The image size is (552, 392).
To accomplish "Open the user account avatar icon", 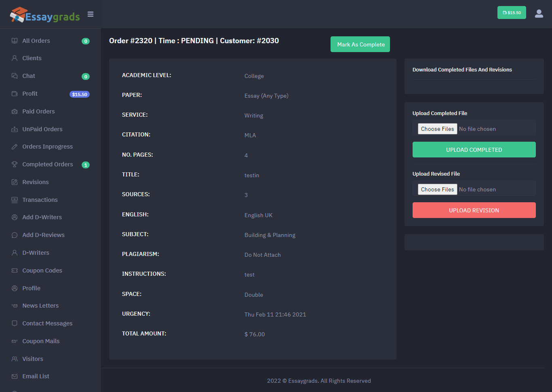I will pyautogui.click(x=539, y=14).
